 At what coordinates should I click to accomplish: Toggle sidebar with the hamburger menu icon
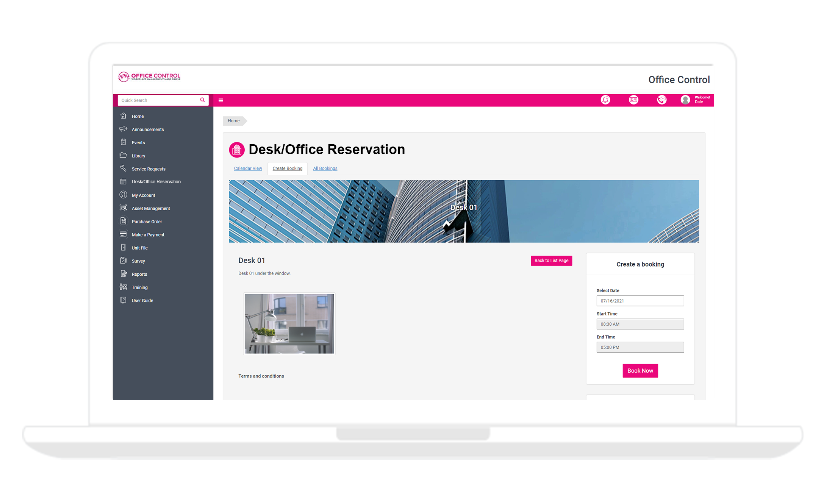click(221, 101)
